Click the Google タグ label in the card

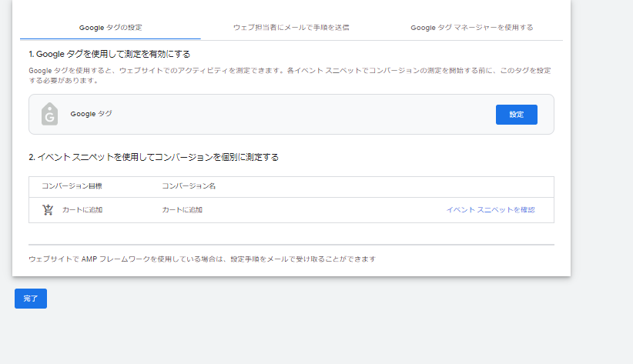[91, 114]
